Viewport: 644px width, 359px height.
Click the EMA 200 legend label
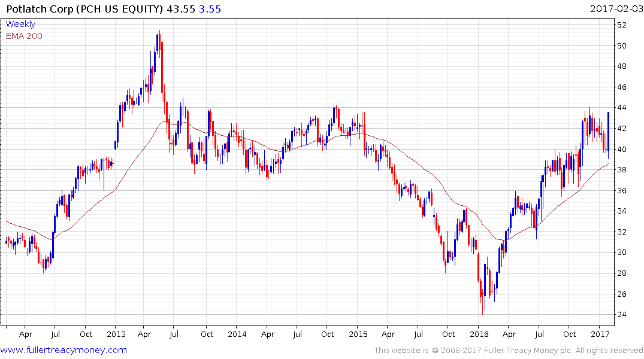[24, 36]
